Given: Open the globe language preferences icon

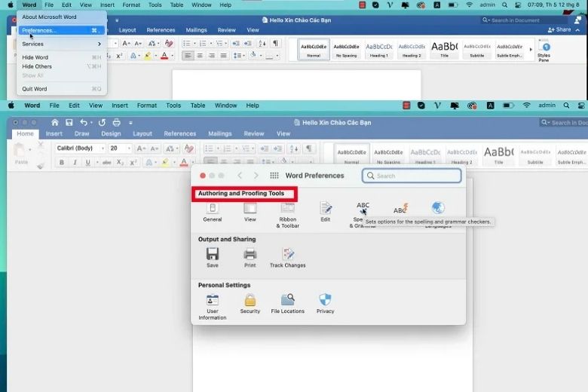Looking at the screenshot, I should click(438, 208).
